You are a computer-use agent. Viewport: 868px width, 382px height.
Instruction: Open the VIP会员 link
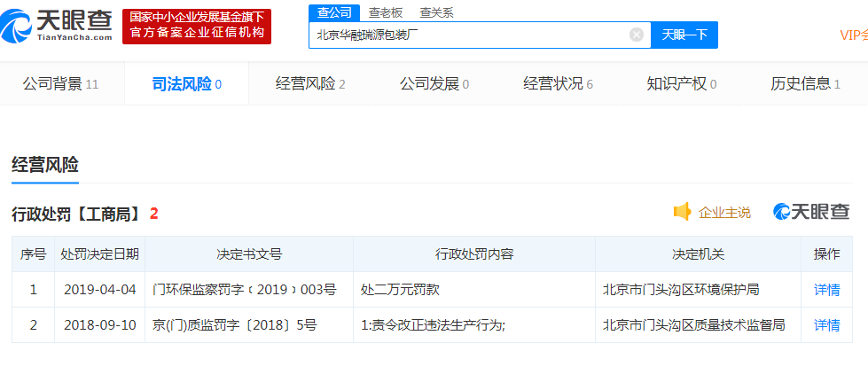click(x=854, y=35)
